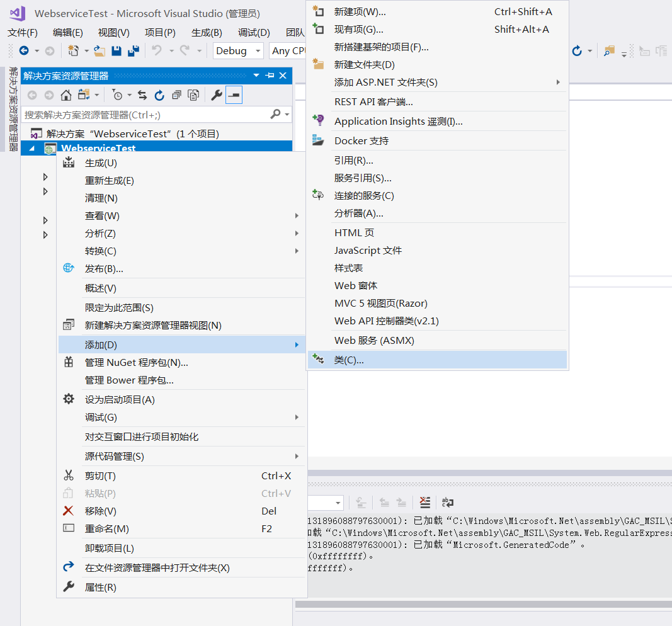Expand the 分析(Z) submenu
The image size is (672, 626).
pos(181,233)
